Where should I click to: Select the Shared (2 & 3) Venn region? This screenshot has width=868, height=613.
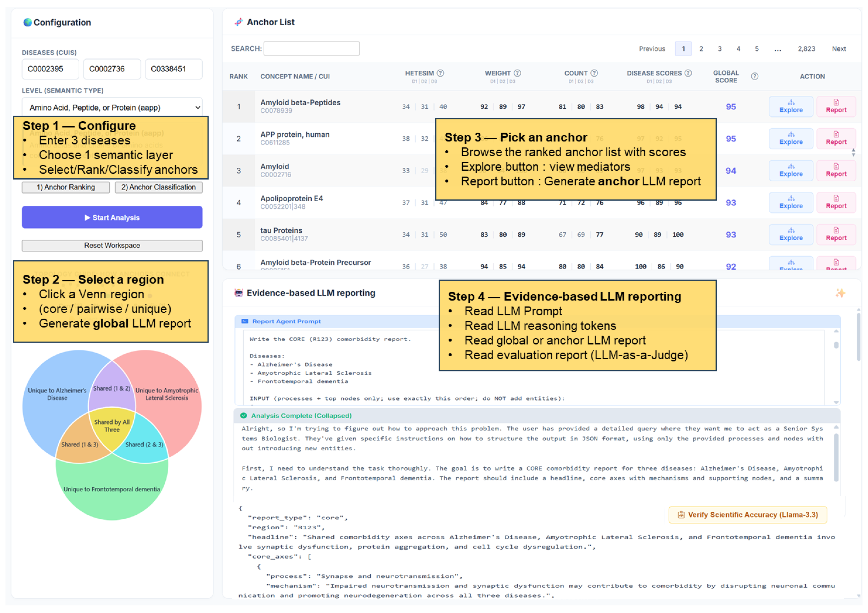144,445
